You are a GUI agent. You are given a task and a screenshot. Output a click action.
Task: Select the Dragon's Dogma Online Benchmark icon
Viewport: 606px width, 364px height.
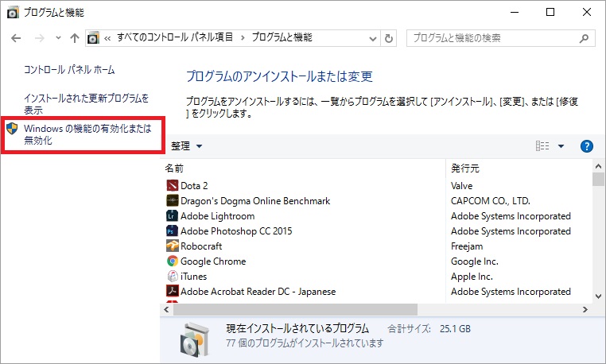click(x=172, y=200)
